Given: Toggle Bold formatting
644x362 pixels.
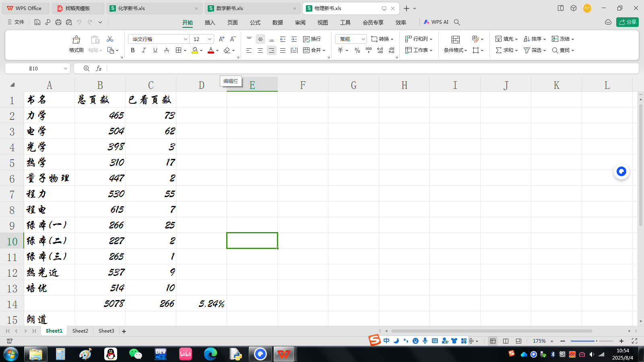Looking at the screenshot, I should point(133,50).
